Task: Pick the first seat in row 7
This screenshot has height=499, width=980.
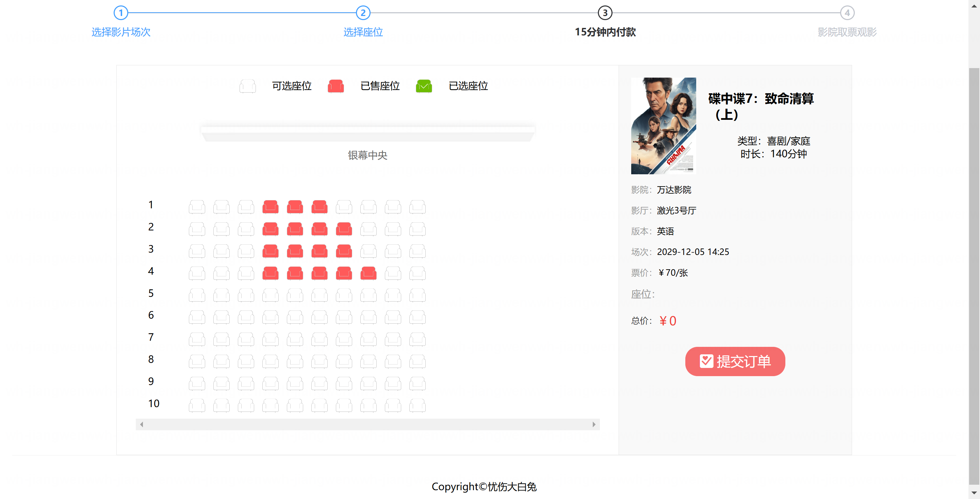Action: (x=197, y=339)
